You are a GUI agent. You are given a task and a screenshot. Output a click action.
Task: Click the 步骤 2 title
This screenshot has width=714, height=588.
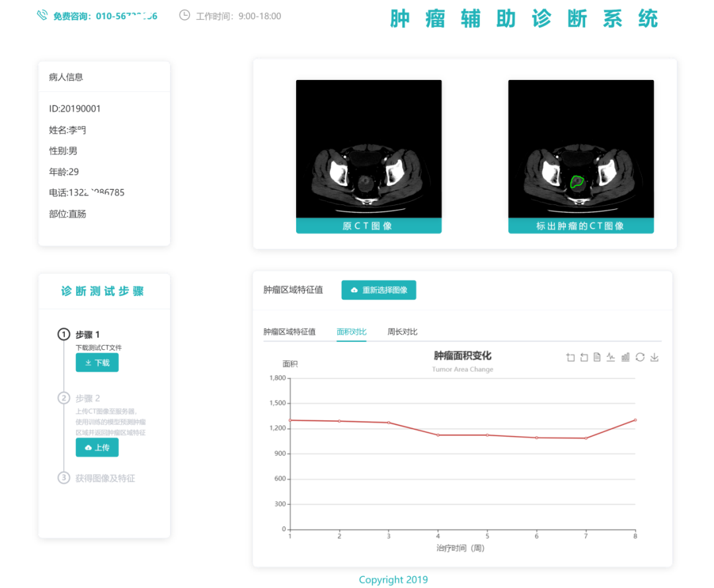coord(87,398)
